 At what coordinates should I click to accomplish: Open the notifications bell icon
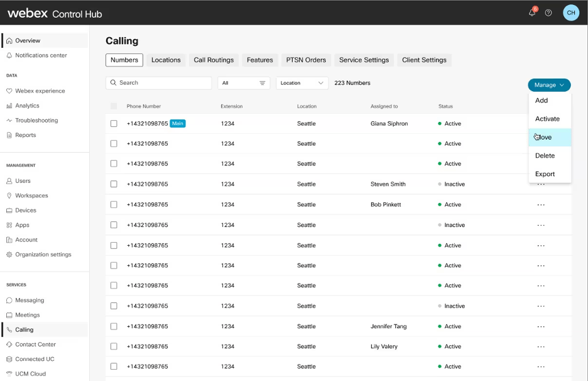531,12
